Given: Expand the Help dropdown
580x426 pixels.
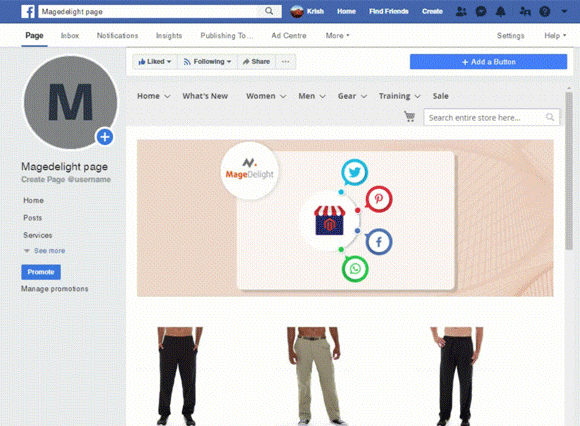Looking at the screenshot, I should [x=555, y=36].
